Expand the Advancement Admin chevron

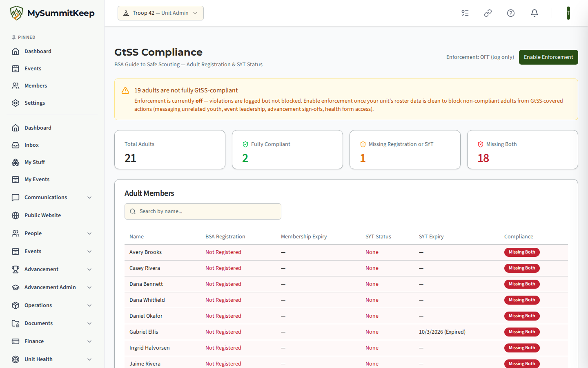[89, 287]
